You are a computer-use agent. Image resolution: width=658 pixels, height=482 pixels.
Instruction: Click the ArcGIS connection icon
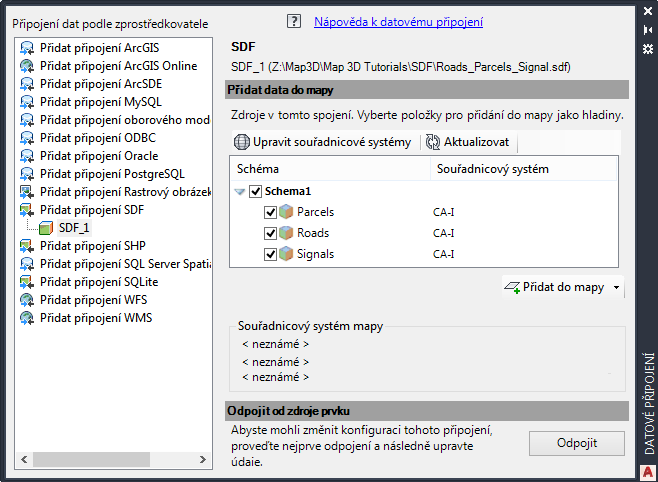point(27,48)
